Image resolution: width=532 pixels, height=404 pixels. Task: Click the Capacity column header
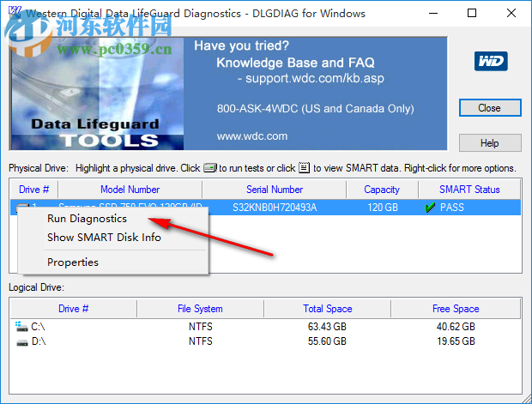coord(382,190)
